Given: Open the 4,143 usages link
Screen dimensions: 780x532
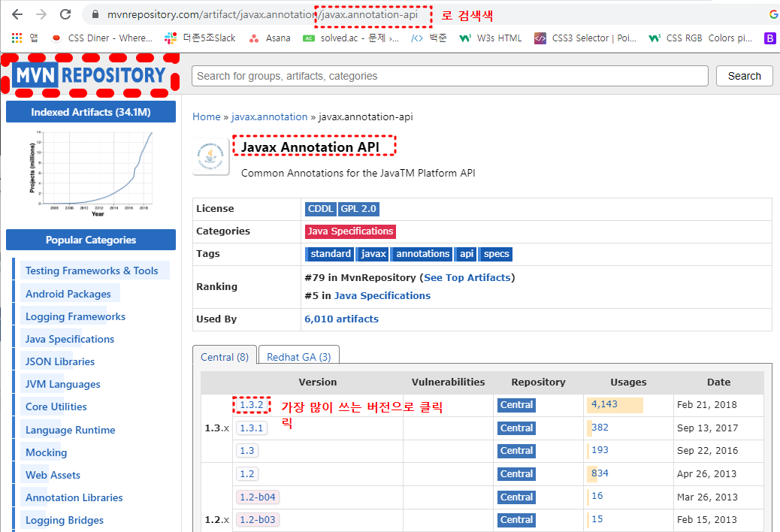Looking at the screenshot, I should click(604, 404).
